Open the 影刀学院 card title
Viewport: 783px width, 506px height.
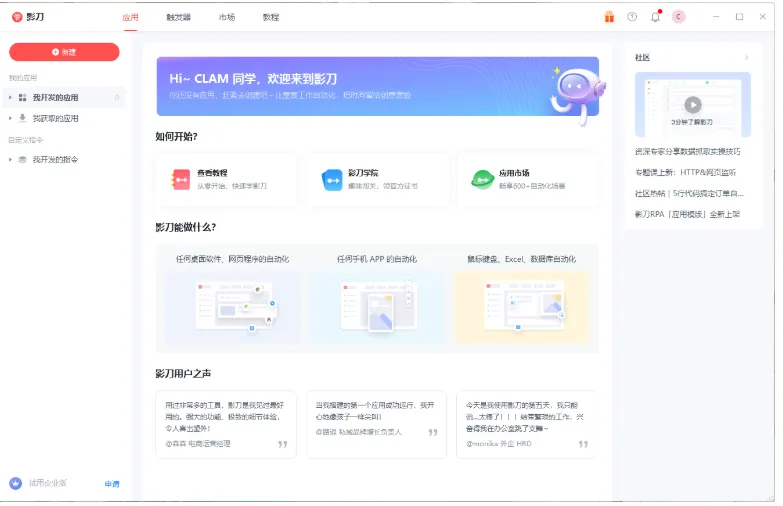(x=363, y=173)
